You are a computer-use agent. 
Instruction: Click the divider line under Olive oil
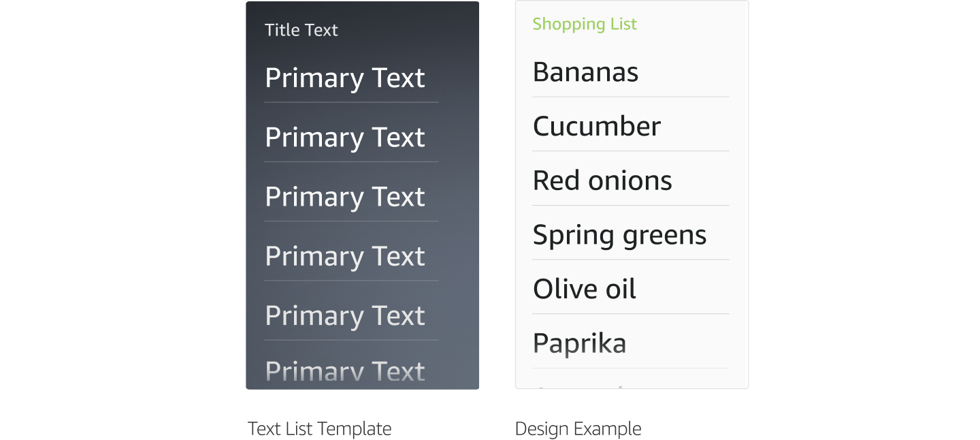pos(630,314)
